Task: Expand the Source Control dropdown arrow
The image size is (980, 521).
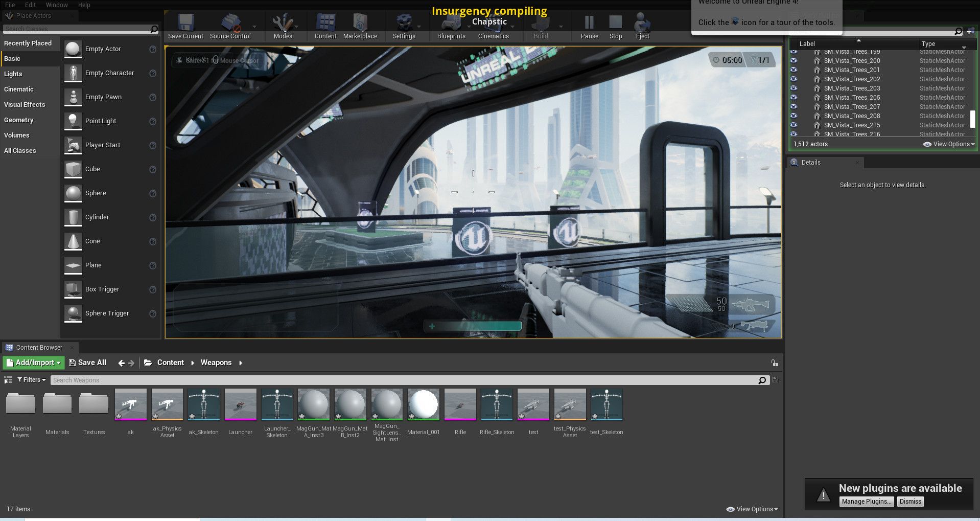Action: (254, 27)
